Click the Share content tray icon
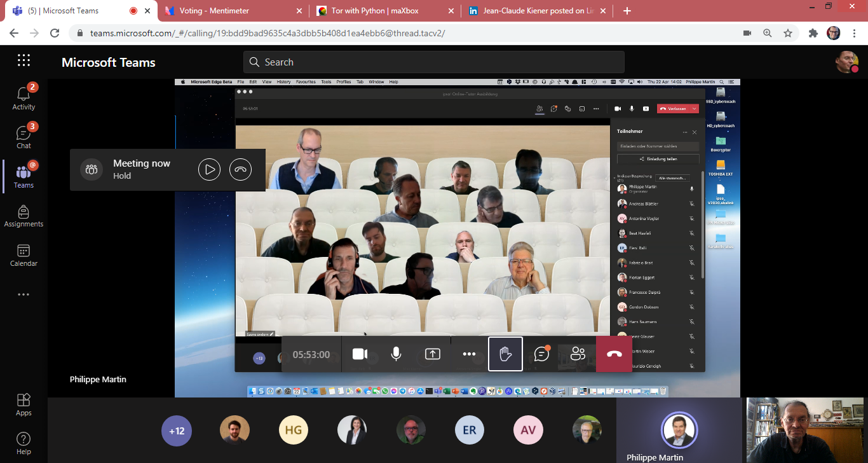 (432, 354)
